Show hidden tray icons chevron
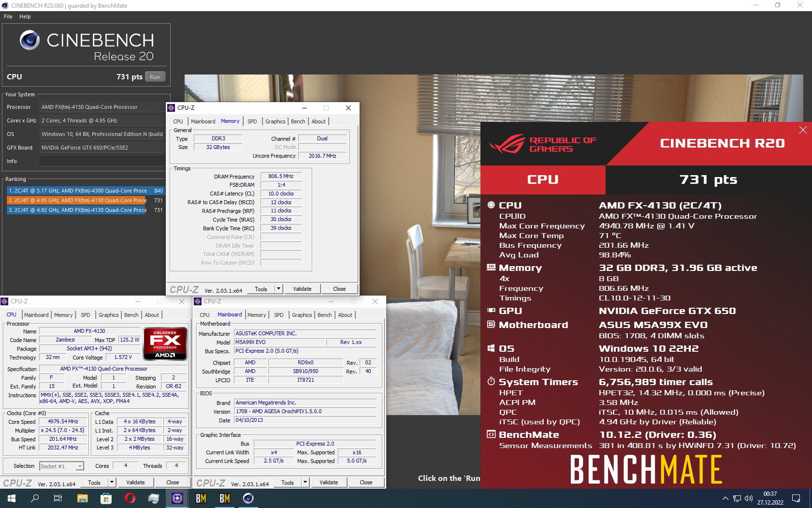 click(725, 498)
